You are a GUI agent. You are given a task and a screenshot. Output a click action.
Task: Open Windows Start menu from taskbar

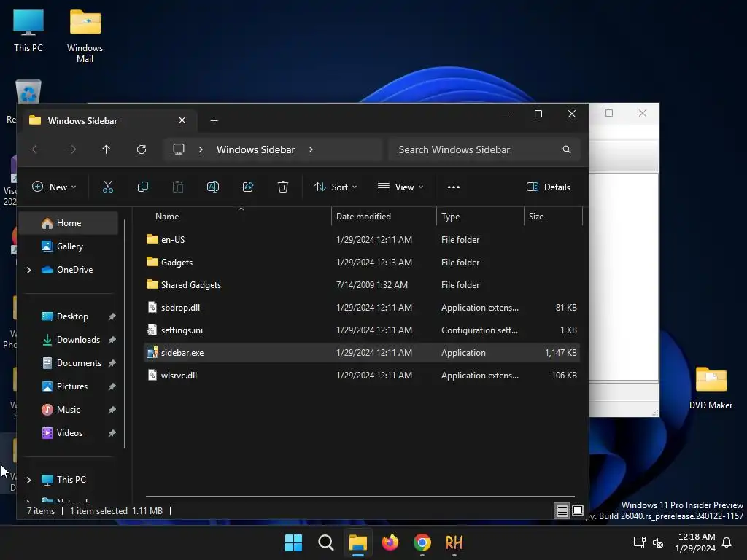pyautogui.click(x=293, y=542)
